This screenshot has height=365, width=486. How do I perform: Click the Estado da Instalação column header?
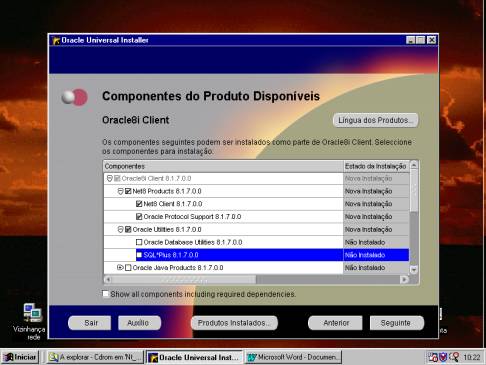pos(376,166)
